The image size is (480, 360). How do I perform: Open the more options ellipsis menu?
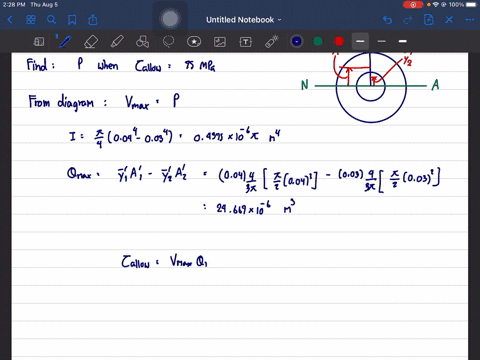coord(470,20)
